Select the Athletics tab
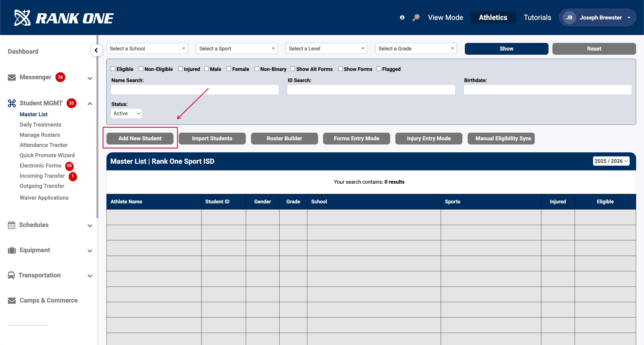This screenshot has width=644, height=345. click(x=493, y=18)
